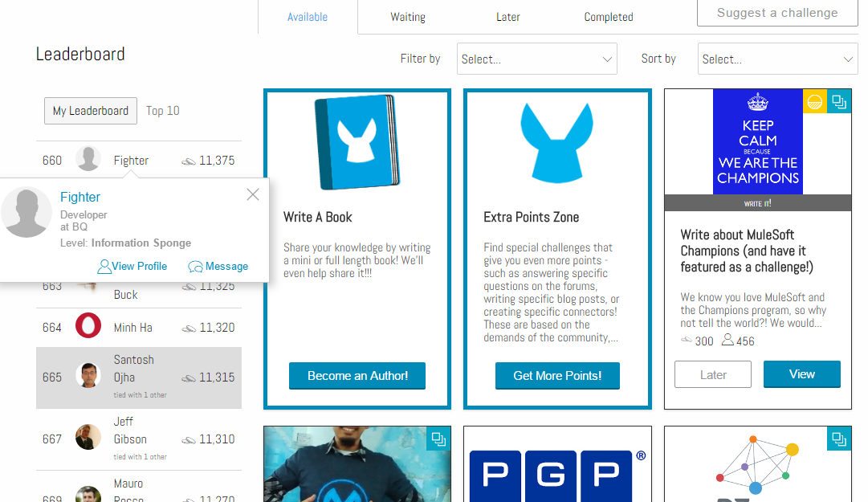Click Minh Ha's red circle avatar
The height and width of the screenshot is (502, 868).
coord(88,325)
